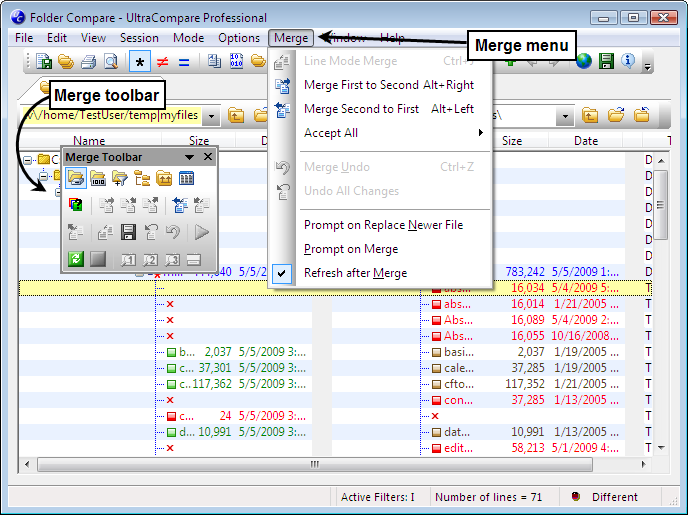Click the green floppy disk toolbar icon
The width and height of the screenshot is (688, 515).
(606, 61)
